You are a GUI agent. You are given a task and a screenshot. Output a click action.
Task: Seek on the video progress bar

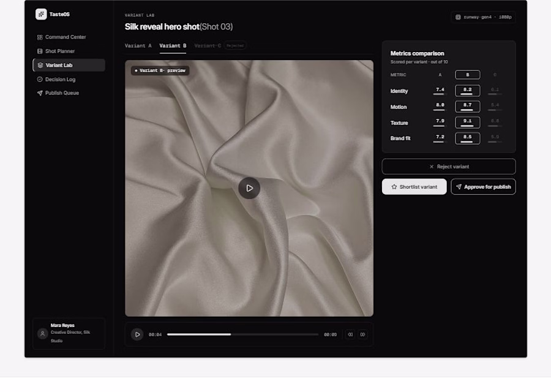coord(242,334)
